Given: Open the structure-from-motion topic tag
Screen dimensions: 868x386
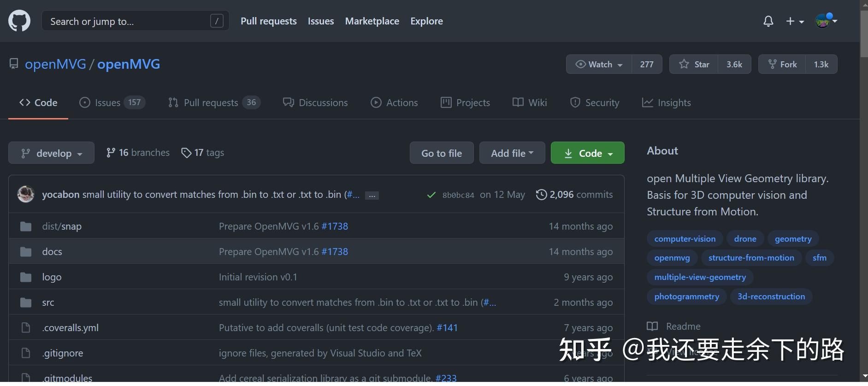Looking at the screenshot, I should pos(751,258).
